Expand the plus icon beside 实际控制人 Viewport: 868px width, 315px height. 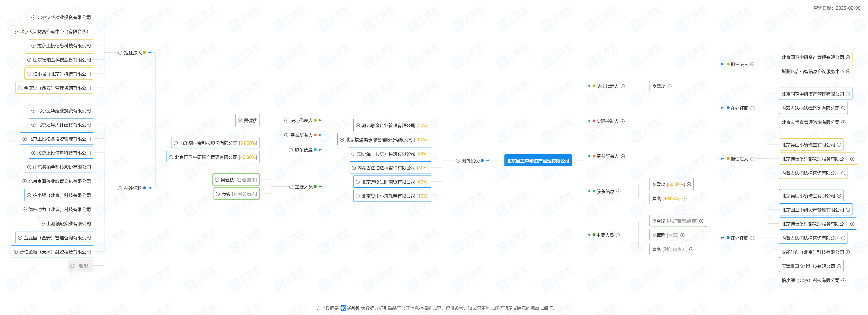[623, 121]
